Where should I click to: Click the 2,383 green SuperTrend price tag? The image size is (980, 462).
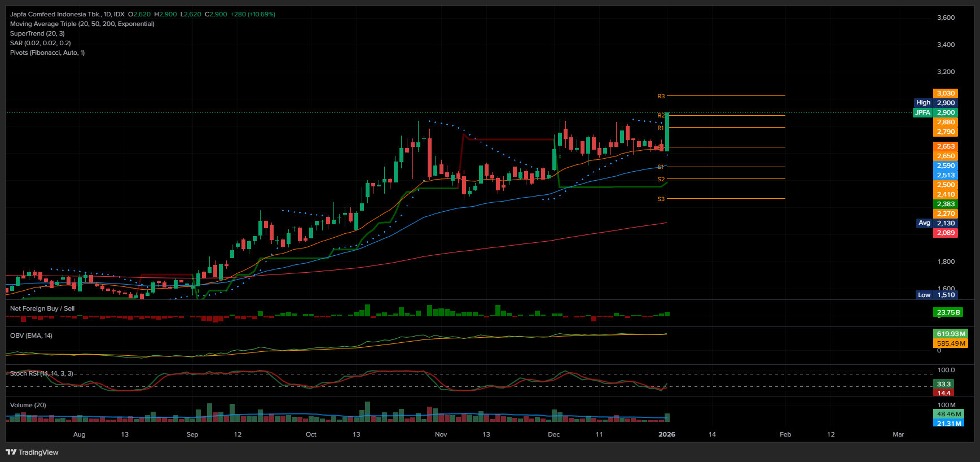tap(946, 204)
